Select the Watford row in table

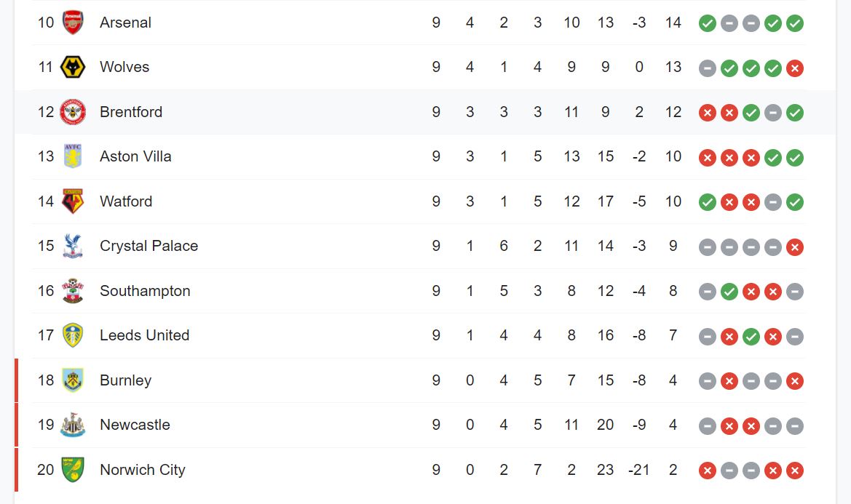[x=418, y=201]
